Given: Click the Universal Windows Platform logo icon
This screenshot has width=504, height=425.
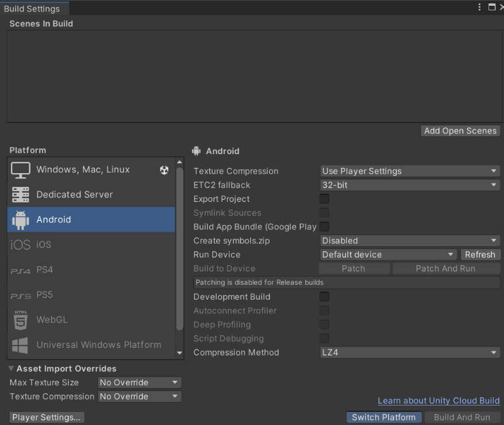Looking at the screenshot, I should 21,345.
